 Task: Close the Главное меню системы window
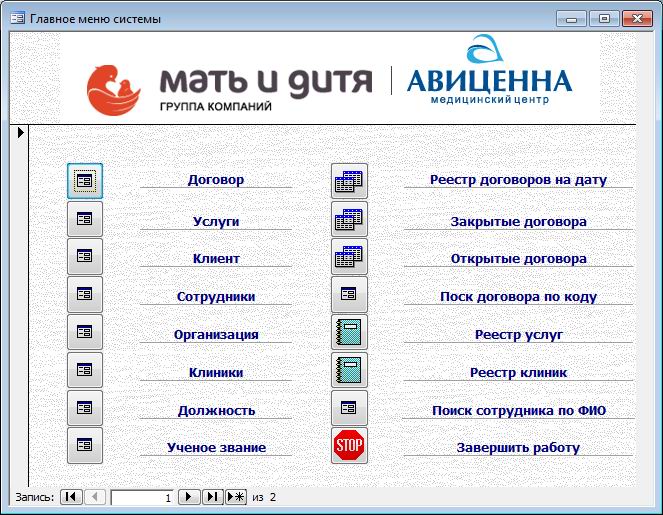[x=637, y=19]
